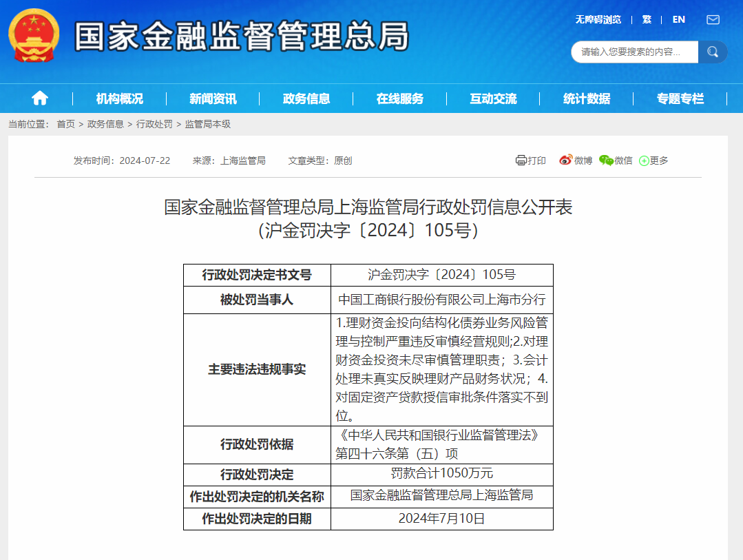The width and height of the screenshot is (743, 560).
Task: Click table cell 被处罚当事人
Action: [x=257, y=300]
